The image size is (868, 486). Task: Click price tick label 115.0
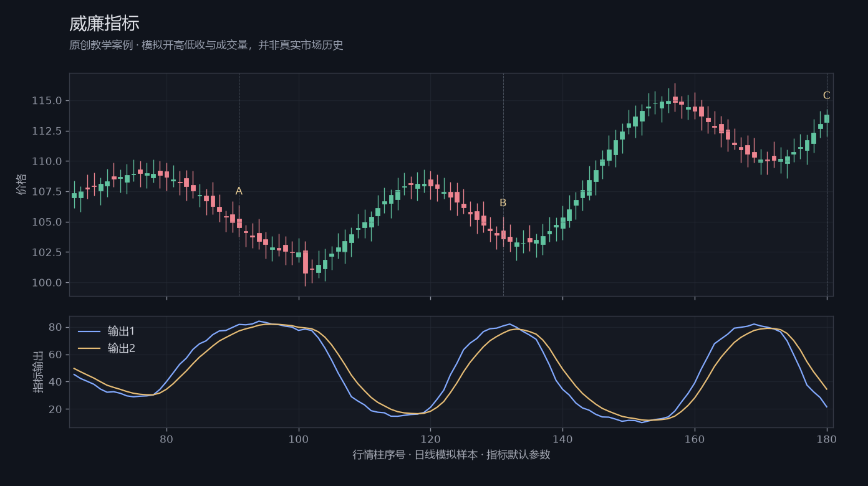[x=47, y=101]
